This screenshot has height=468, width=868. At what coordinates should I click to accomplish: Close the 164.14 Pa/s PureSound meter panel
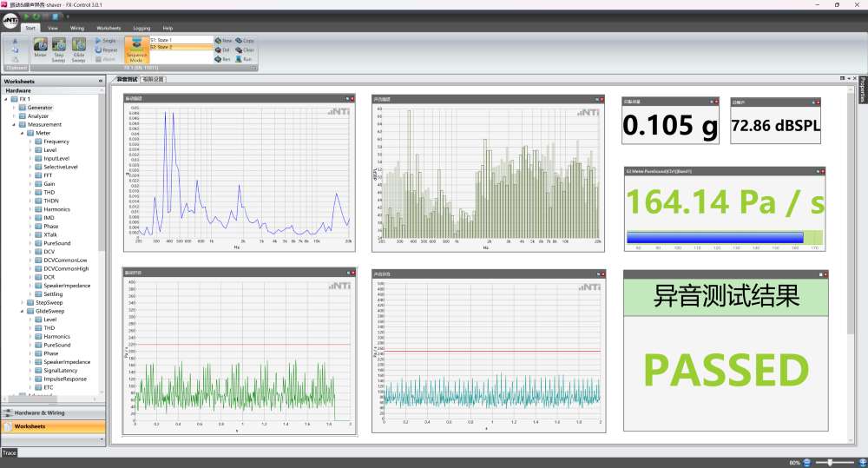coord(821,172)
